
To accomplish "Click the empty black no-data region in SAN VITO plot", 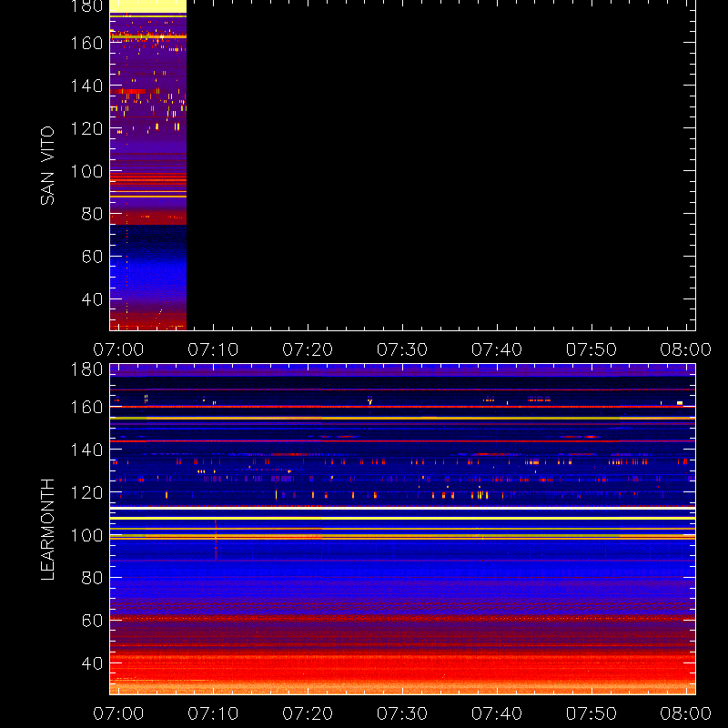I will (441, 165).
